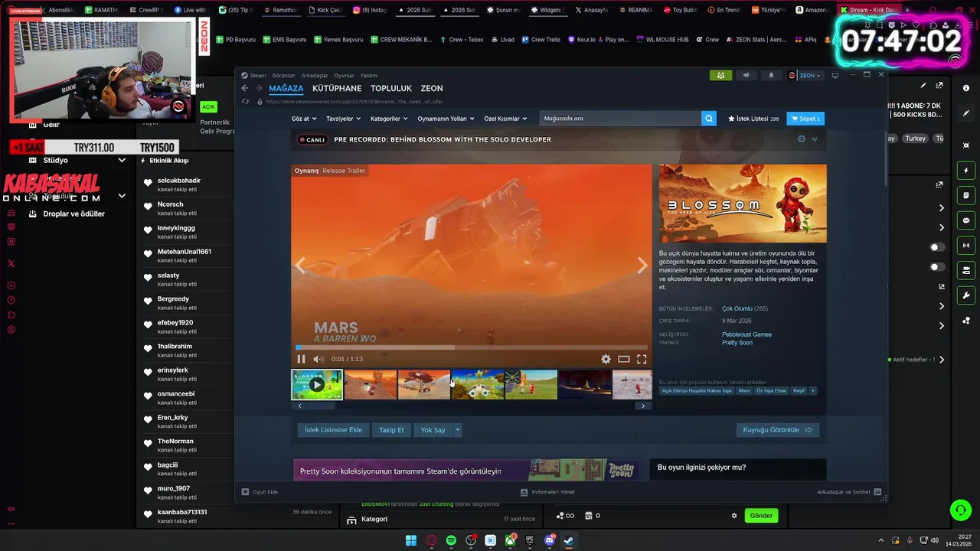Open trailer video settings gear

coord(606,359)
